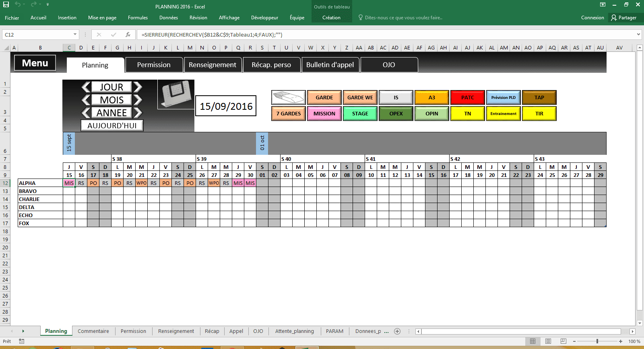
Task: Open the Bulletin d'appel navigation tab
Action: coord(330,65)
